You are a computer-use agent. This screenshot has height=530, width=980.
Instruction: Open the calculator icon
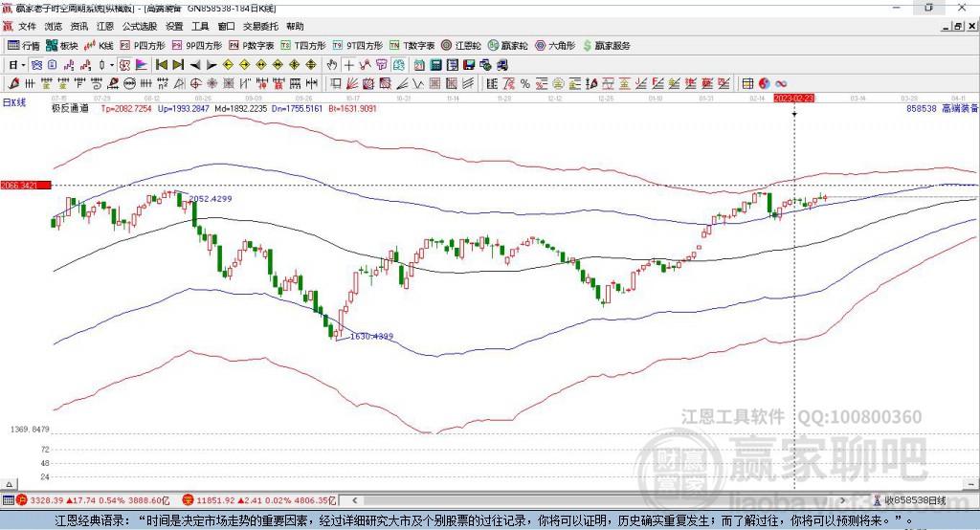click(x=436, y=65)
